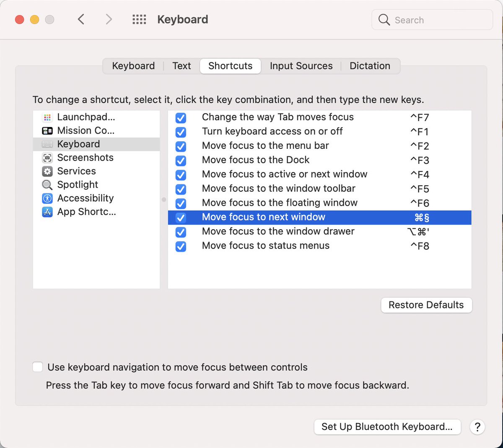Select the highlighted Keyboard category label
Image resolution: width=503 pixels, height=448 pixels.
tap(78, 144)
